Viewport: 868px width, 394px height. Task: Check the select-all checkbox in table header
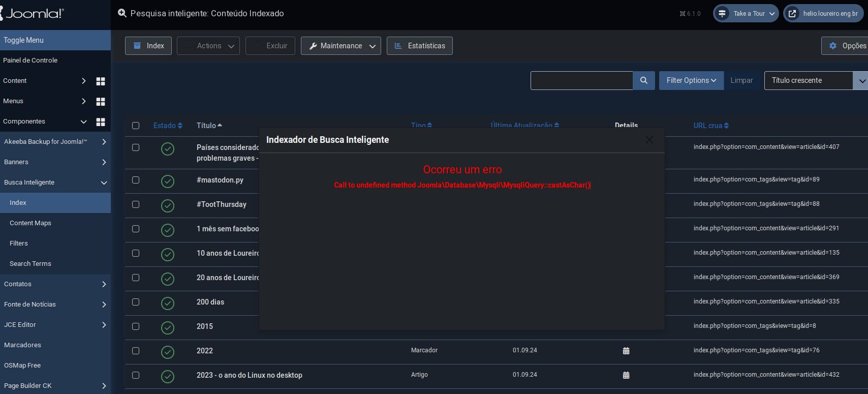coord(136,126)
